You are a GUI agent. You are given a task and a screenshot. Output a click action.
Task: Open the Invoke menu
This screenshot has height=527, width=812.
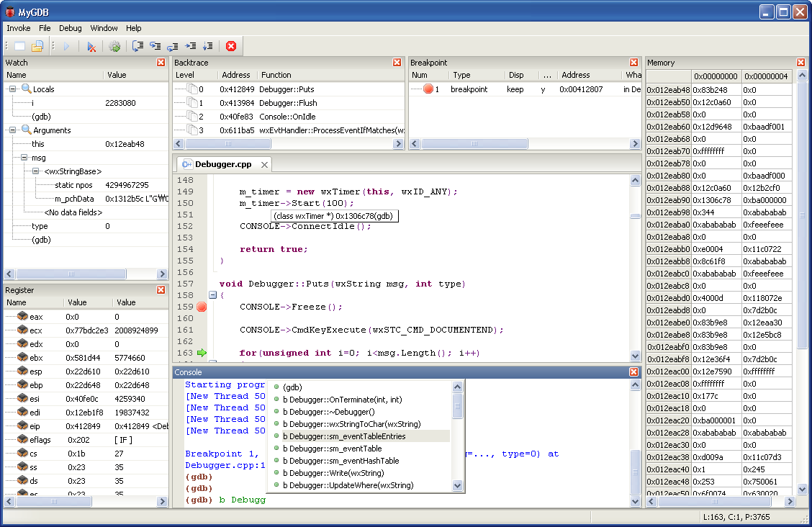point(19,28)
